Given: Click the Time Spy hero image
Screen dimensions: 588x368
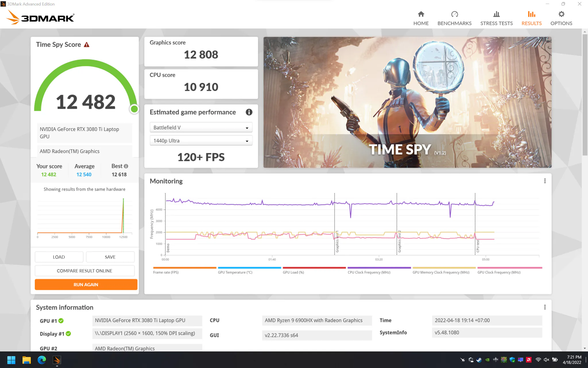Looking at the screenshot, I should 407,102.
